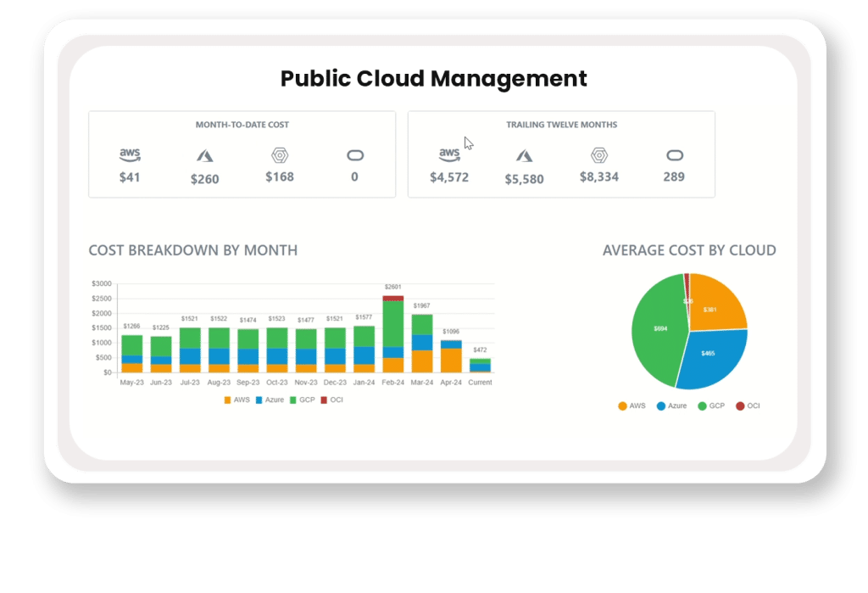The image size is (868, 593).
Task: Click the AWS icon under Month-to-Date Cost
Action: (130, 154)
